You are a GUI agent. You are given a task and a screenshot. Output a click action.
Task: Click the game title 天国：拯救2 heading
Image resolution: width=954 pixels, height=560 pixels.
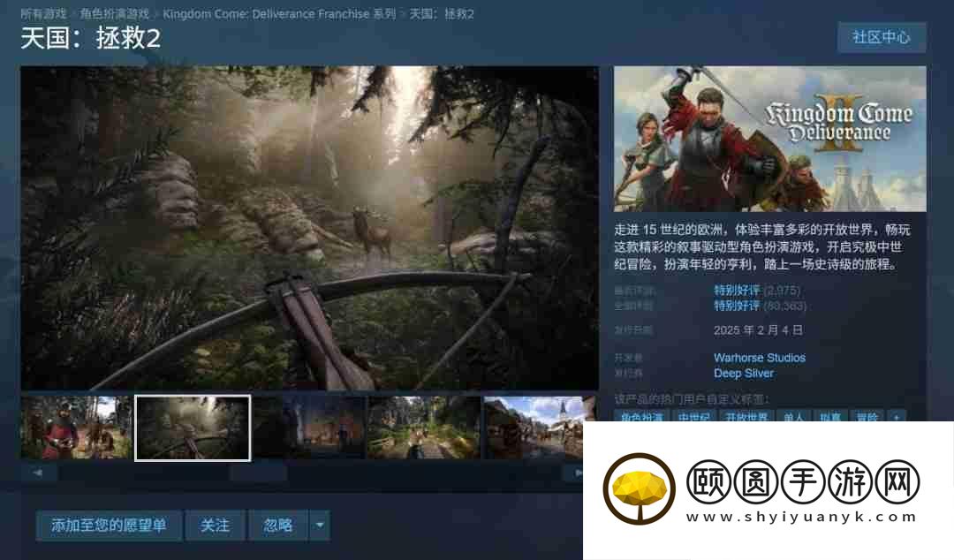91,38
